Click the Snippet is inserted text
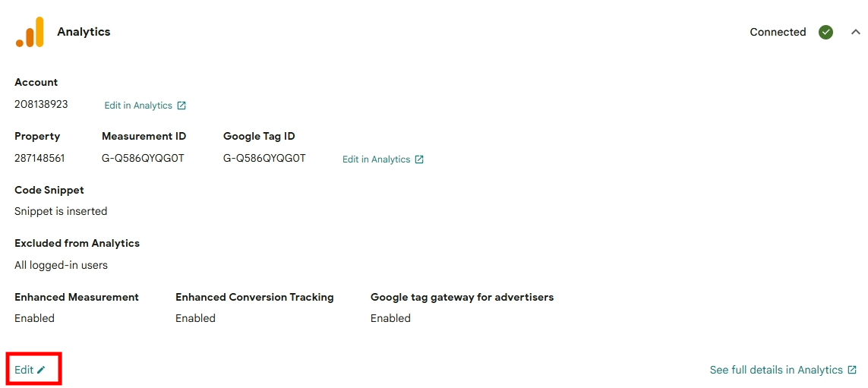Viewport: 868px width, 388px height. 61,211
